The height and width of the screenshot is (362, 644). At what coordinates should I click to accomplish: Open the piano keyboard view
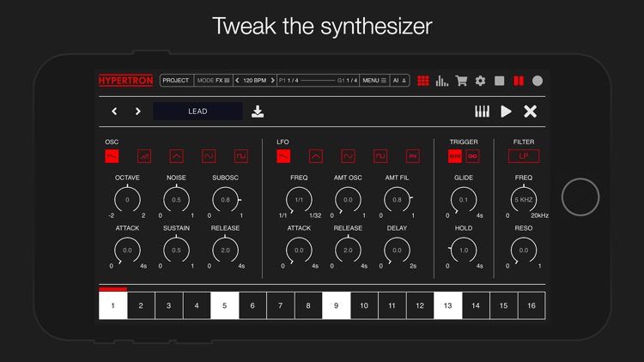(483, 112)
